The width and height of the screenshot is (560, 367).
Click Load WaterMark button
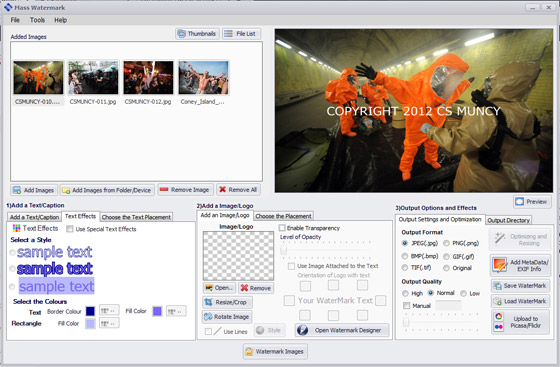click(520, 301)
